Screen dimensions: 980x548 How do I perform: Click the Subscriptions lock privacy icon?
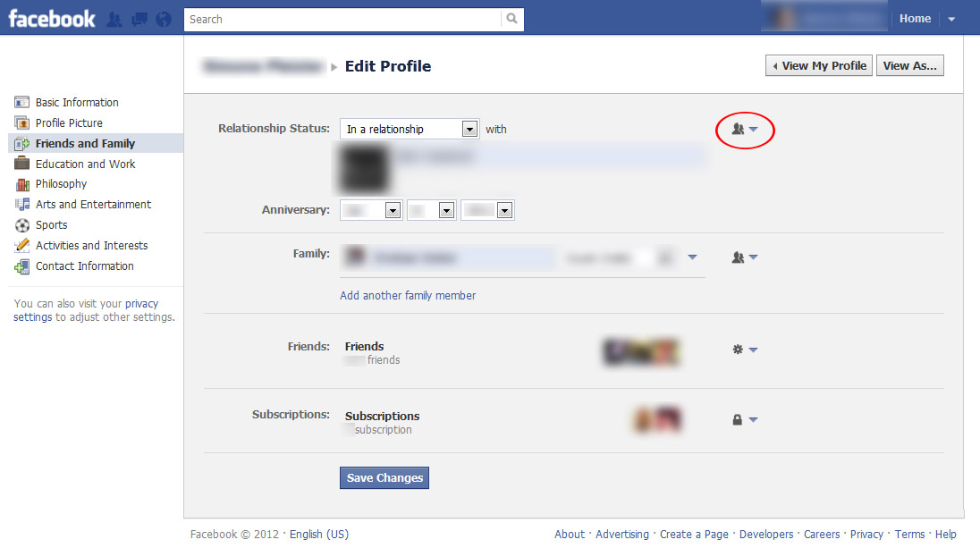[745, 419]
